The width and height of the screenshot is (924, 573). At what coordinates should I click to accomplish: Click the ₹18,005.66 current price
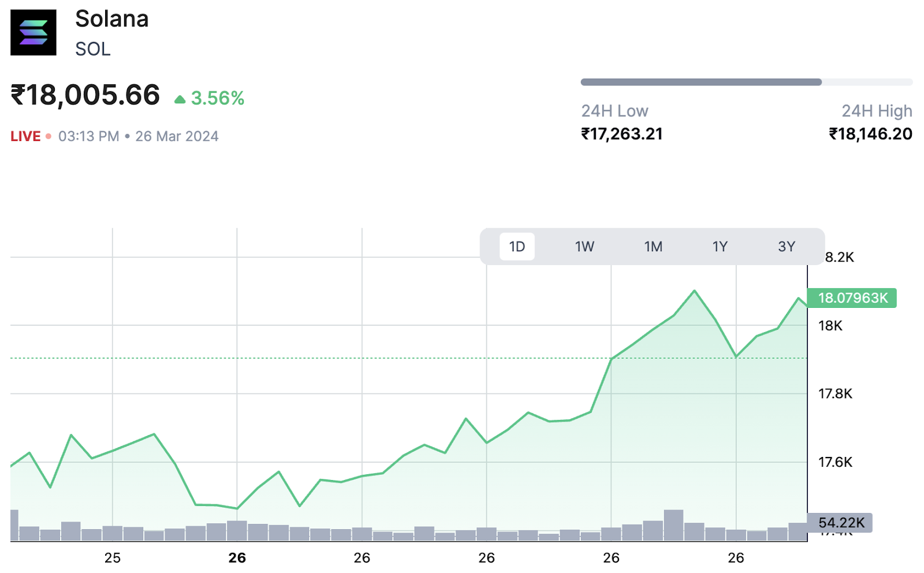(85, 95)
